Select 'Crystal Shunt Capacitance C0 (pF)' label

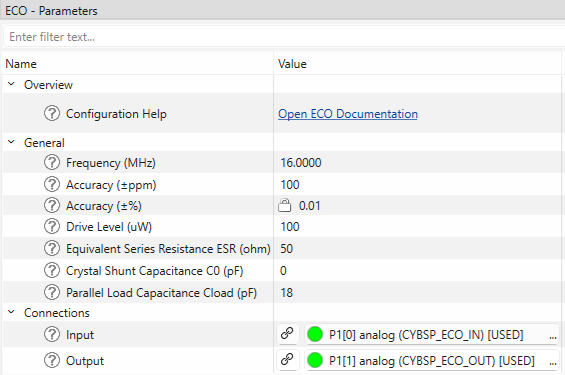point(155,271)
